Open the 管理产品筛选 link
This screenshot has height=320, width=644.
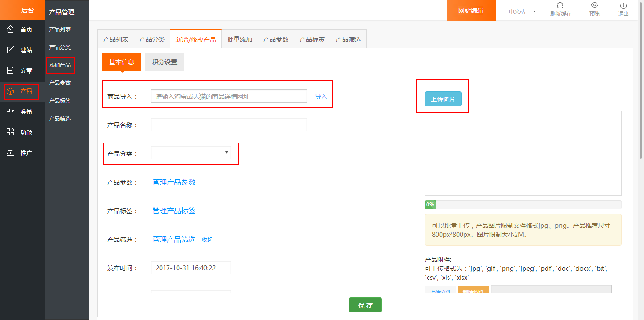click(174, 240)
